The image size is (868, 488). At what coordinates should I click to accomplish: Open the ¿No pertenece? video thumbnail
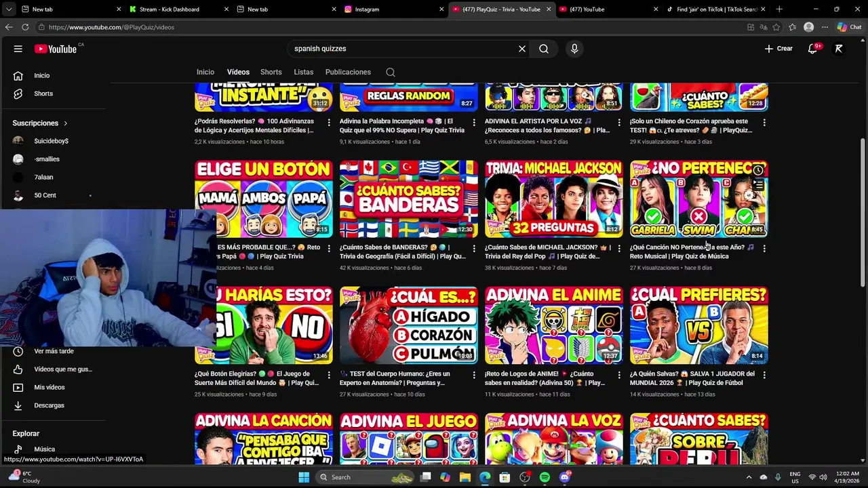click(x=699, y=199)
